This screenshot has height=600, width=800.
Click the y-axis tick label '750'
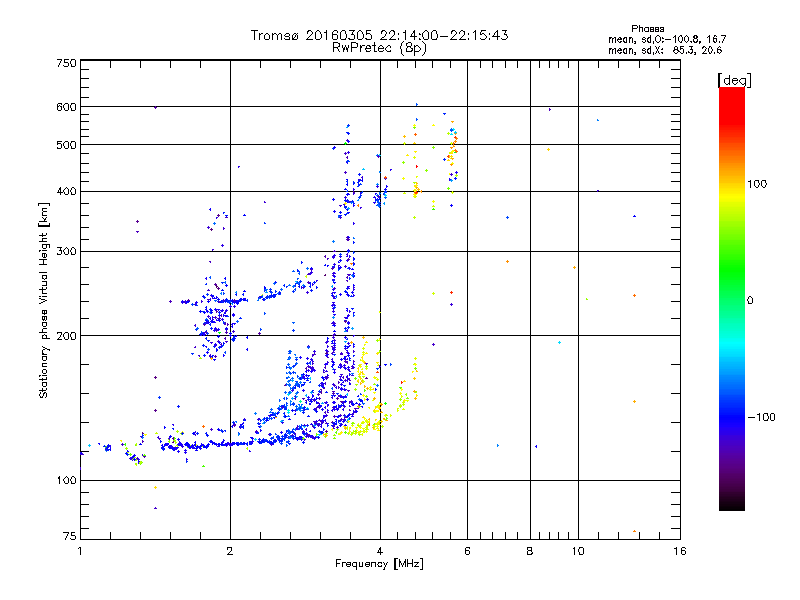tap(67, 63)
